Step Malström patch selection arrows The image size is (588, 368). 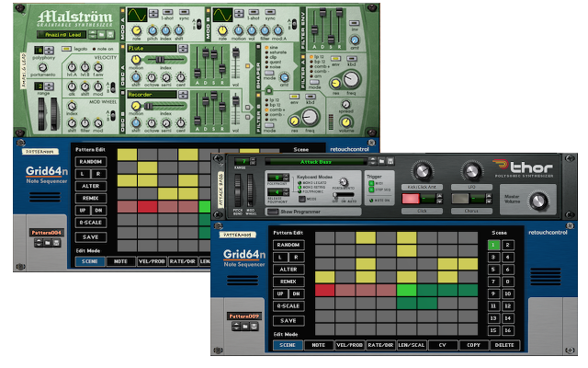pos(93,35)
